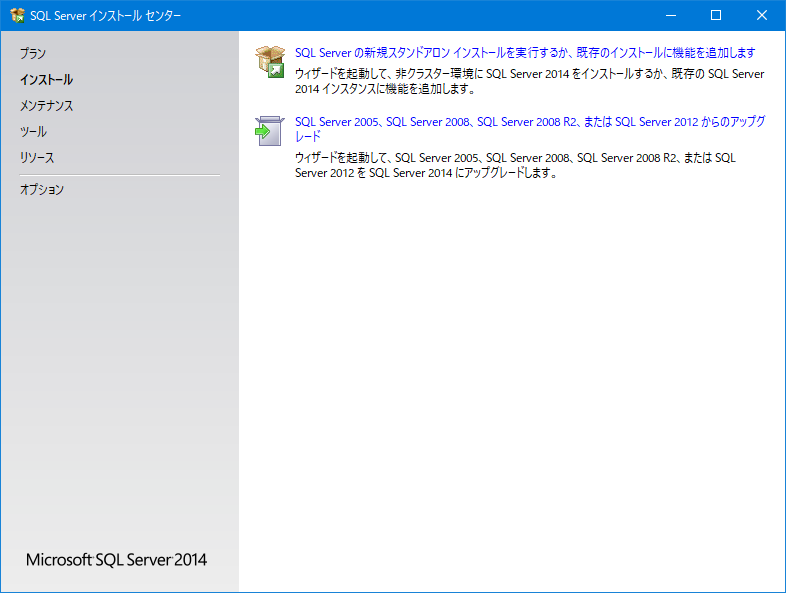Open the プラン page in sidebar
This screenshot has width=786, height=593.
tap(33, 53)
